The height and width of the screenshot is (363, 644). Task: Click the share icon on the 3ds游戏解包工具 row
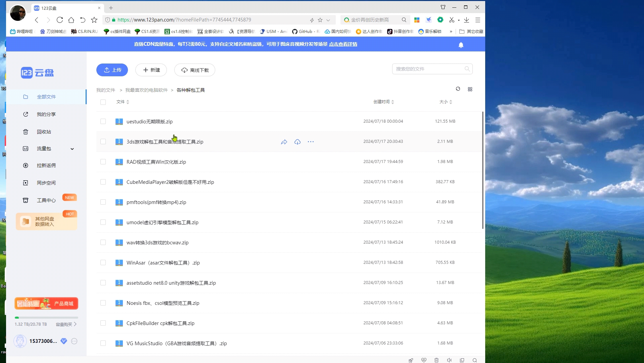pos(284,142)
